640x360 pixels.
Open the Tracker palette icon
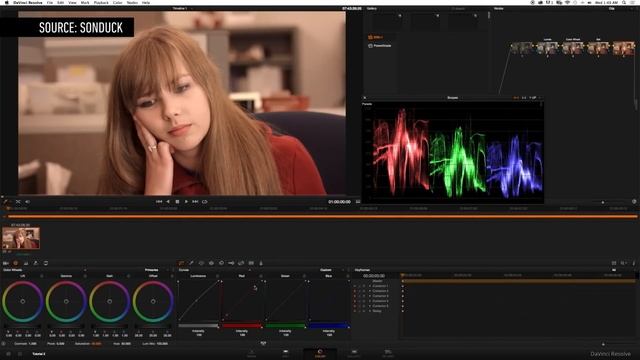pyautogui.click(x=211, y=263)
